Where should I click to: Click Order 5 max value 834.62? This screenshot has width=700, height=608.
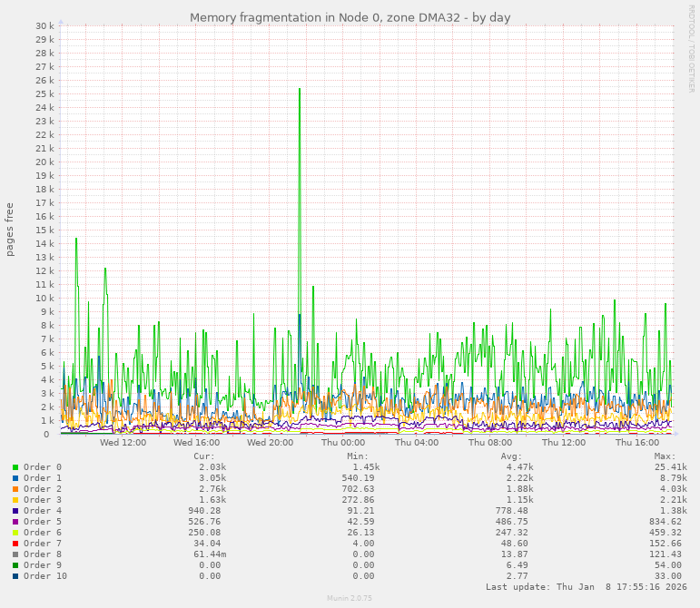pos(665,522)
